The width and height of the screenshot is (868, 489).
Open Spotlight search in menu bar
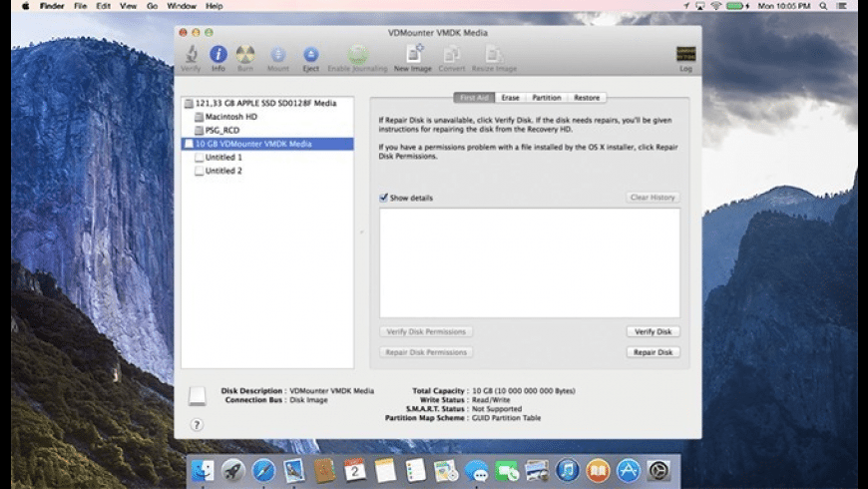[824, 6]
